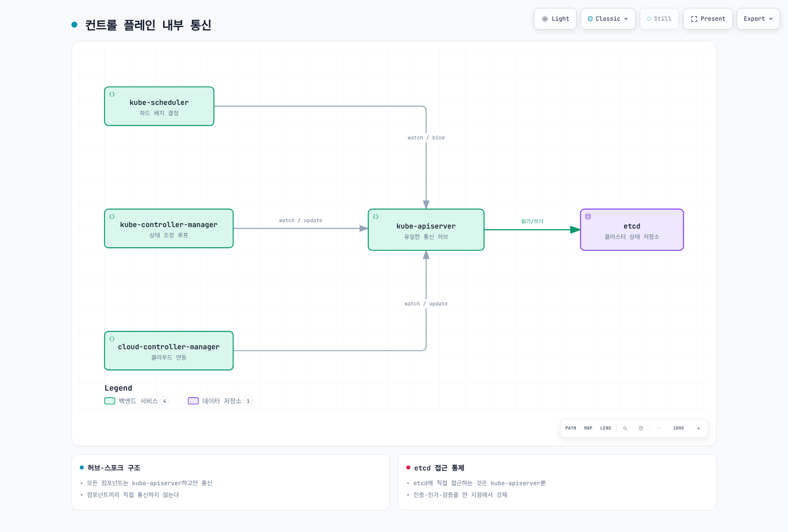The height and width of the screenshot is (532, 788).
Task: Select the MAP tool tab
Action: (588, 428)
